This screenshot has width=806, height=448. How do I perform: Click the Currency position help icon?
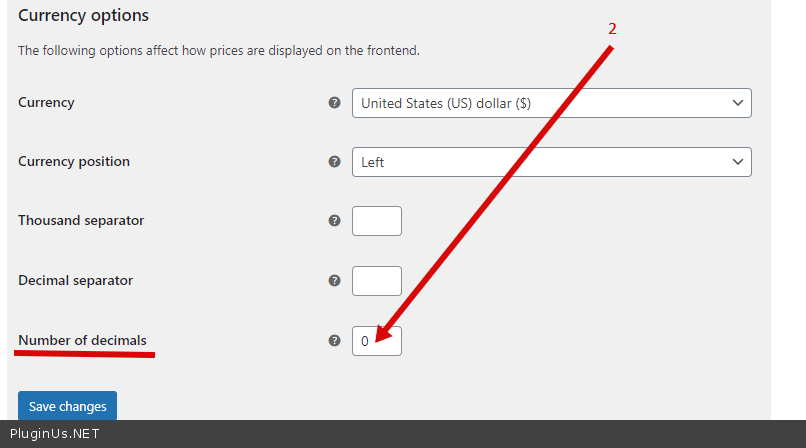coord(335,162)
